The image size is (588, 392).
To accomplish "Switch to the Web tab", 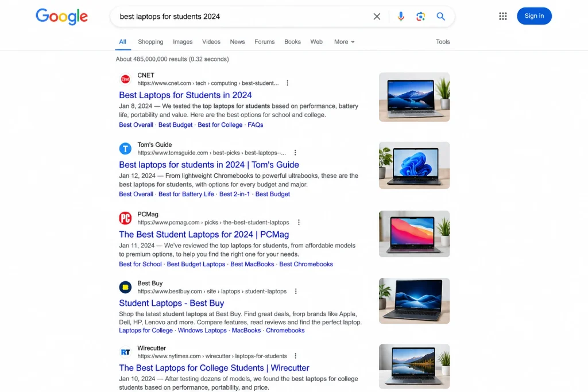I will click(x=316, y=41).
